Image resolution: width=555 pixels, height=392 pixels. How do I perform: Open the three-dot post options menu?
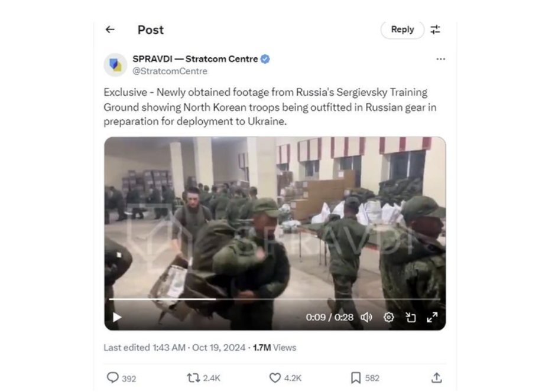441,59
